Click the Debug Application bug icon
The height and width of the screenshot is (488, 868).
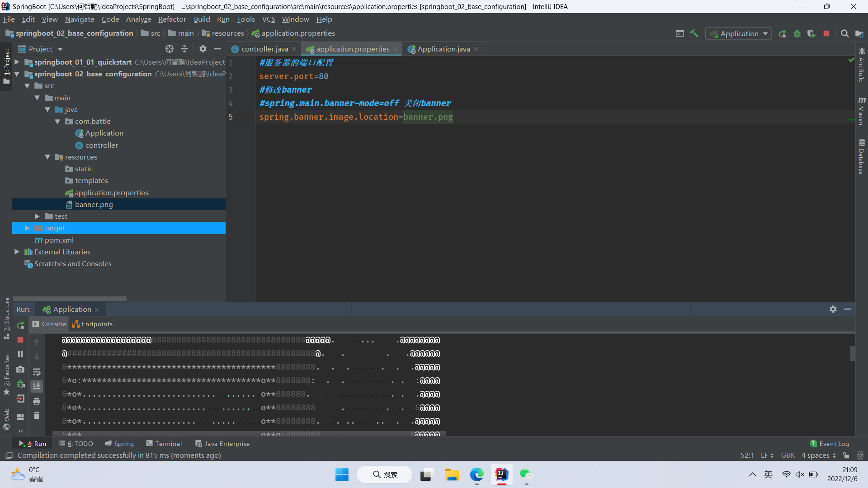(x=797, y=33)
